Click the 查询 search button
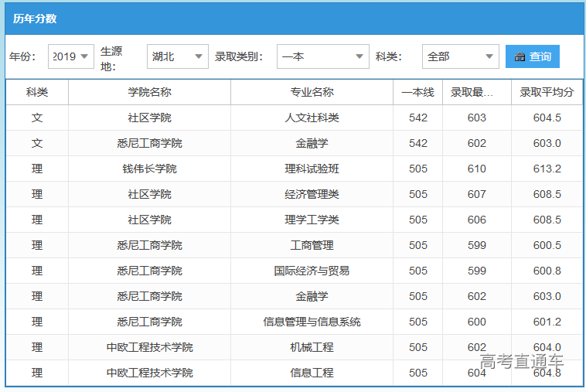586x392 pixels. pyautogui.click(x=533, y=56)
